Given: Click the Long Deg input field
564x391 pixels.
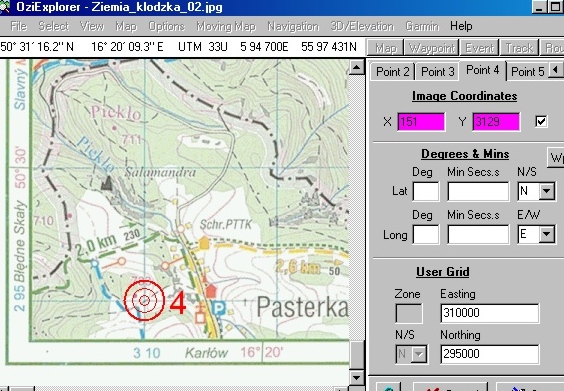Looking at the screenshot, I should [x=426, y=235].
